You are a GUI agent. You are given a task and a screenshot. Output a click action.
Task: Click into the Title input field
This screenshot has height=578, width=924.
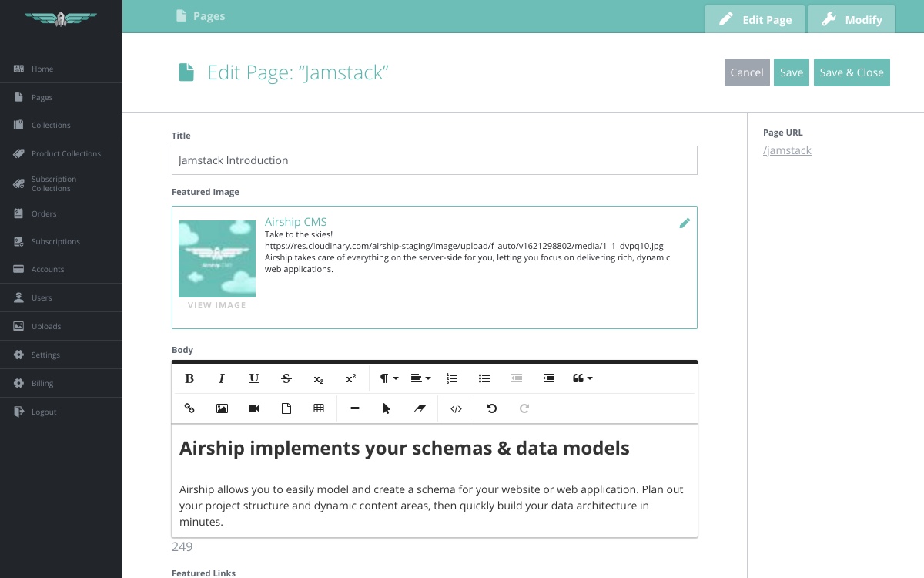click(434, 160)
